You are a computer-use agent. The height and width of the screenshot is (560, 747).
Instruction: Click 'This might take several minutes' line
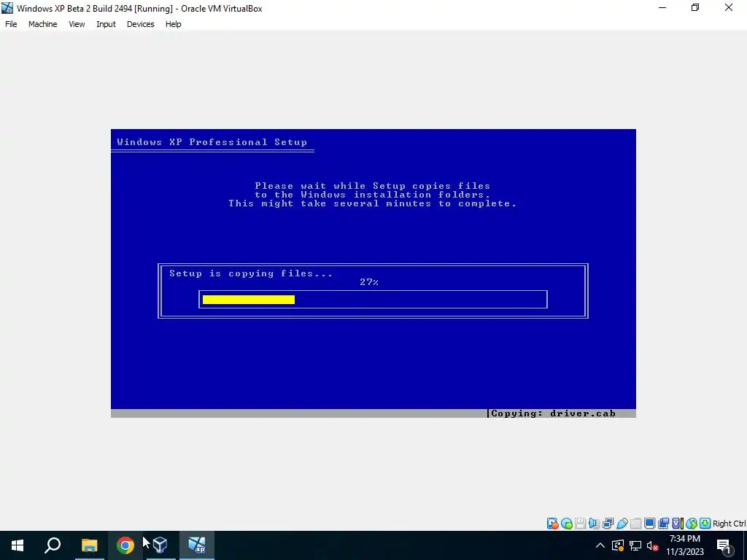pos(373,203)
